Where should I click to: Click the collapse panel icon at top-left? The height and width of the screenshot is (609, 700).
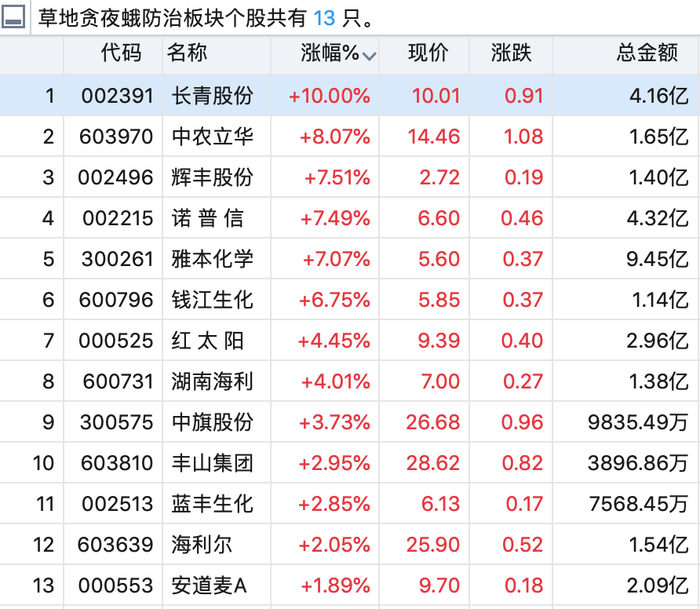tap(13, 16)
